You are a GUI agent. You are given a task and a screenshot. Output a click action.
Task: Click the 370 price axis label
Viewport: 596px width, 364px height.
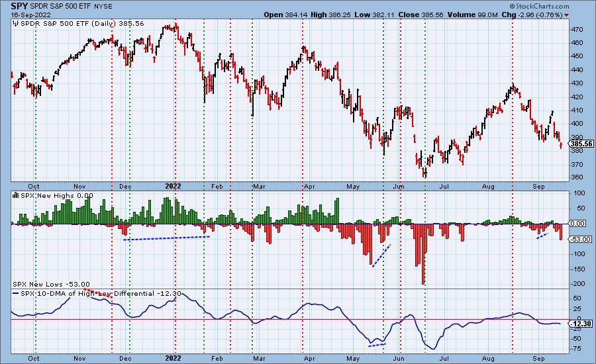click(577, 165)
